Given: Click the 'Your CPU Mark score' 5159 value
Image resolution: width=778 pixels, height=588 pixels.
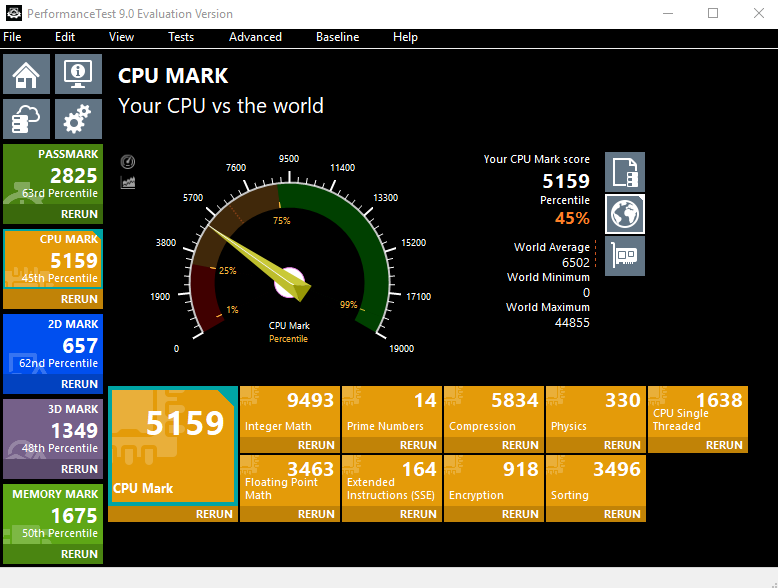Looking at the screenshot, I should point(566,181).
